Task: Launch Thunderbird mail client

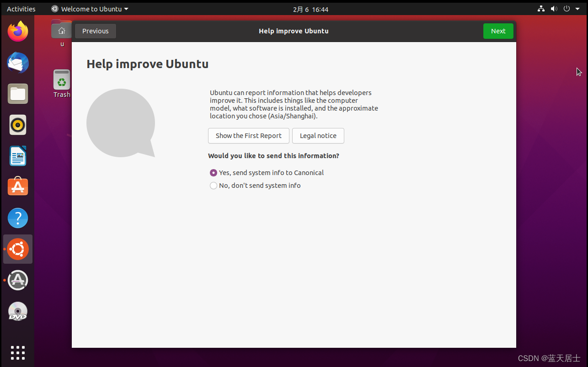Action: coord(17,63)
